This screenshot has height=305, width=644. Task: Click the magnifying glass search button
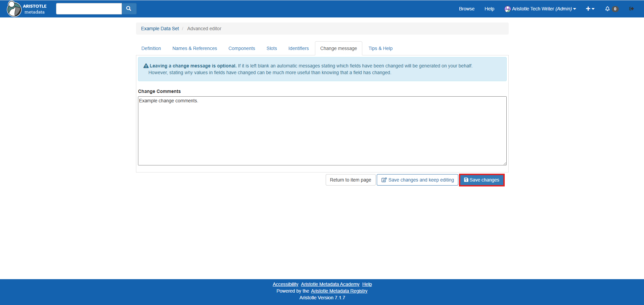(129, 9)
